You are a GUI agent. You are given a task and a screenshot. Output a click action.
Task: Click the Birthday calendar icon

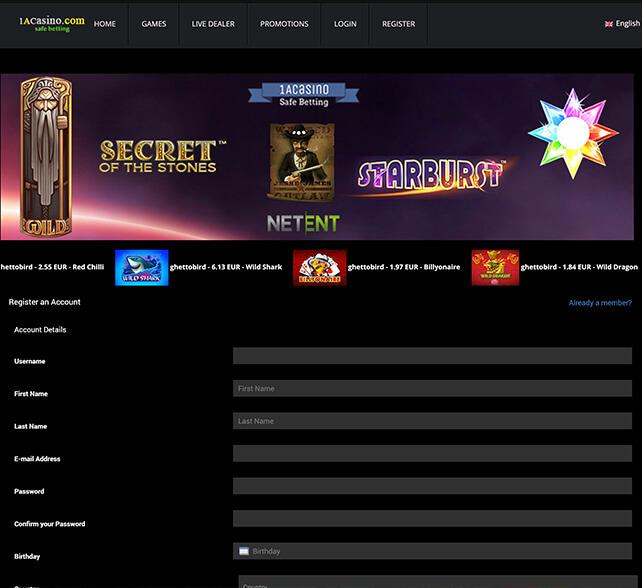pyautogui.click(x=244, y=551)
